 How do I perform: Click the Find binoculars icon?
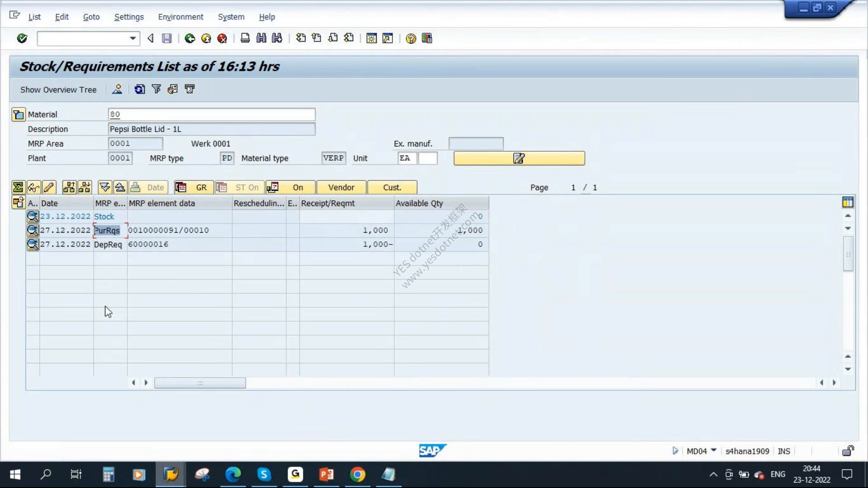click(261, 38)
